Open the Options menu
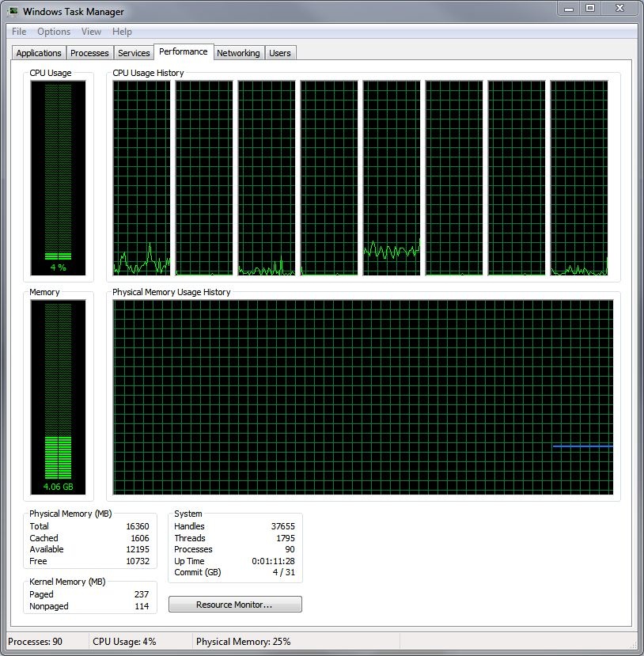The image size is (644, 656). [54, 32]
